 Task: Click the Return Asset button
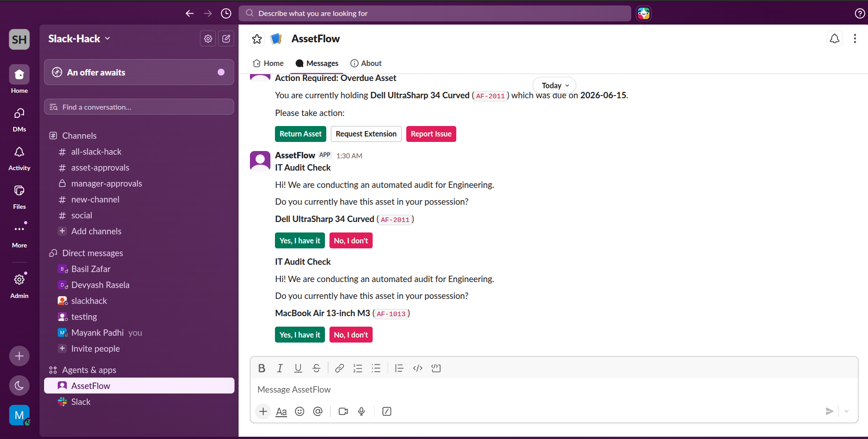pos(300,134)
